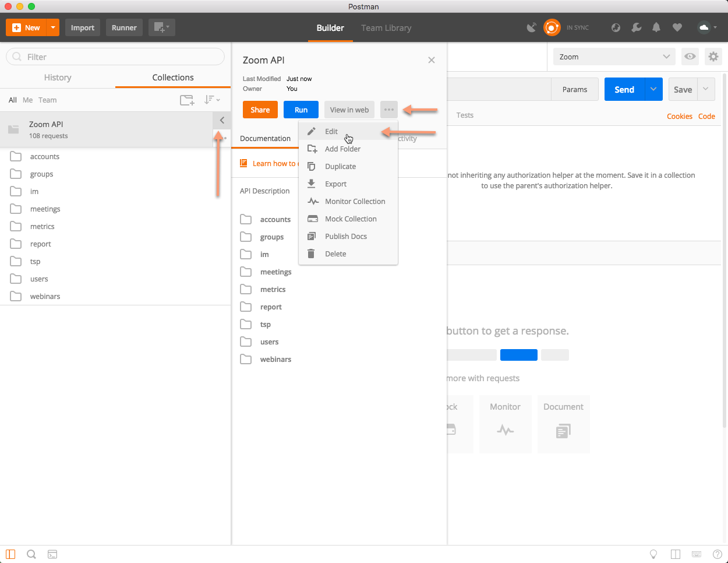Open the users folder in sidebar
The image size is (728, 563).
click(x=115, y=279)
